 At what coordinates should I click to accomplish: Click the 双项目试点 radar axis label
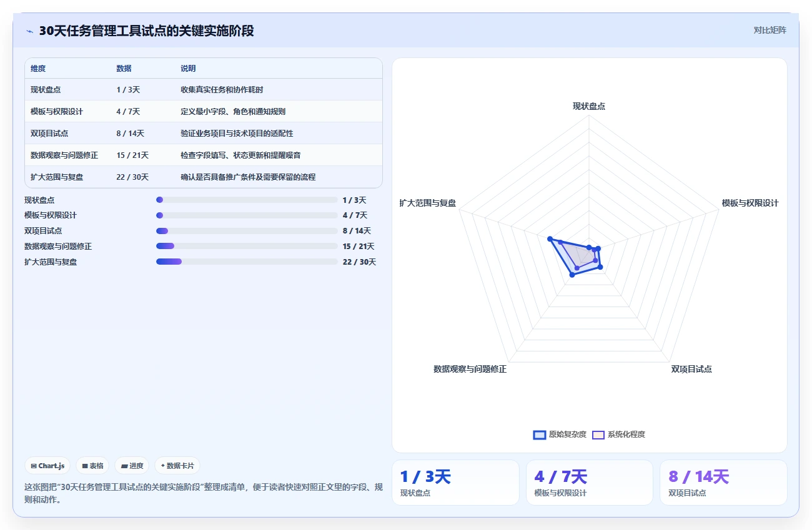691,369
